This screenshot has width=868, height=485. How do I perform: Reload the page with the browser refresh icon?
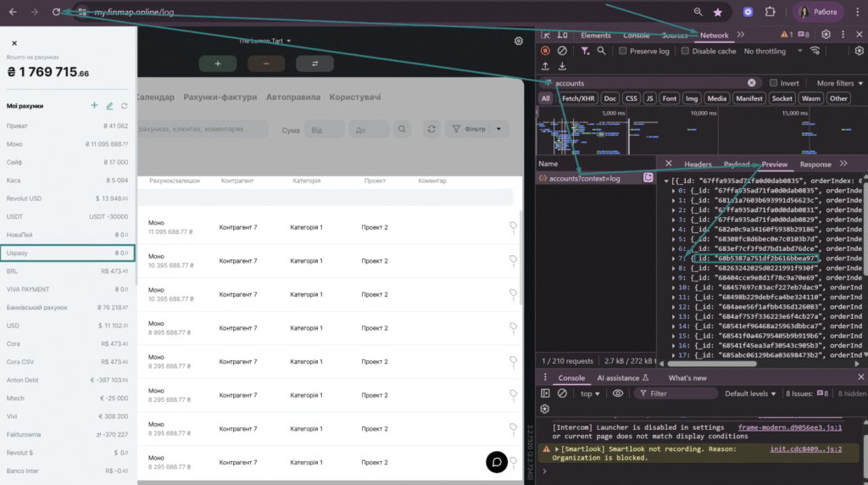point(56,12)
